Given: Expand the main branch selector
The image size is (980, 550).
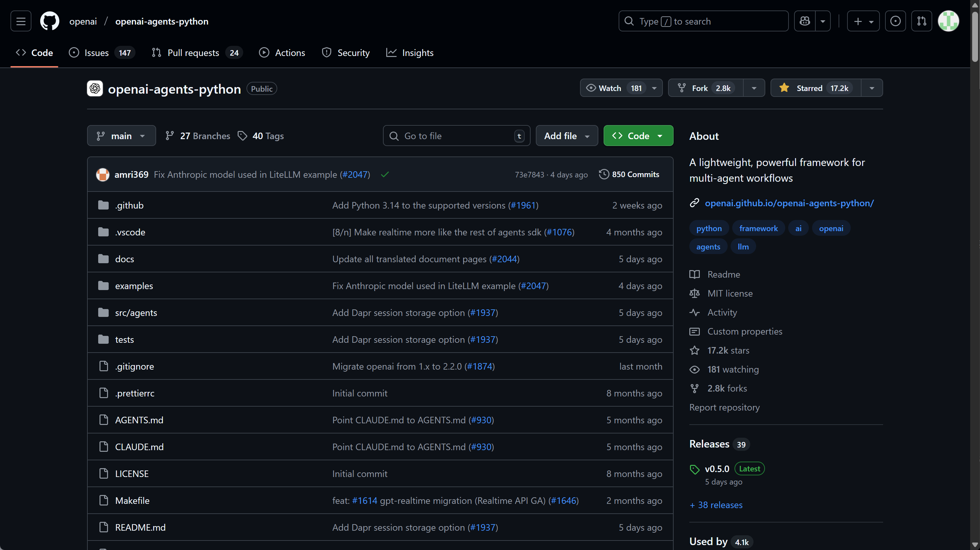Looking at the screenshot, I should (x=121, y=136).
